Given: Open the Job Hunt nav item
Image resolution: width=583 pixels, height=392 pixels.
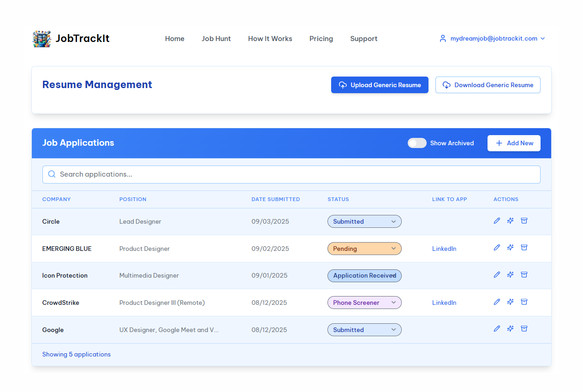Looking at the screenshot, I should (216, 39).
